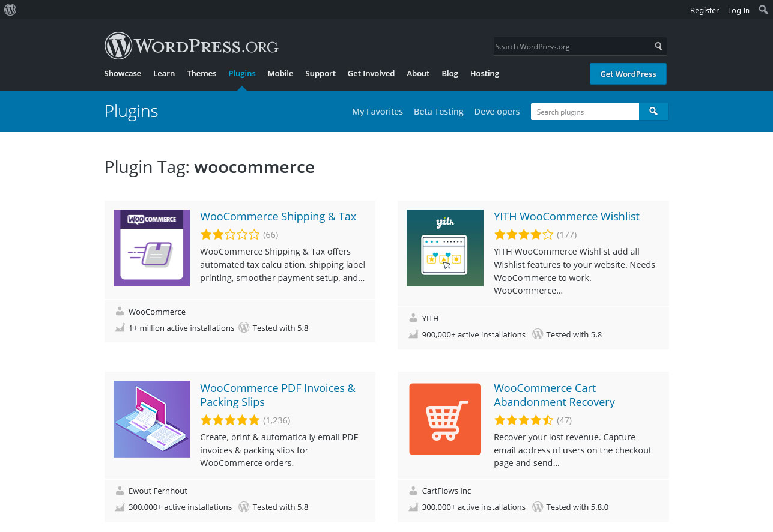773x532 pixels.
Task: Go to Blog in navigation
Action: pyautogui.click(x=450, y=73)
